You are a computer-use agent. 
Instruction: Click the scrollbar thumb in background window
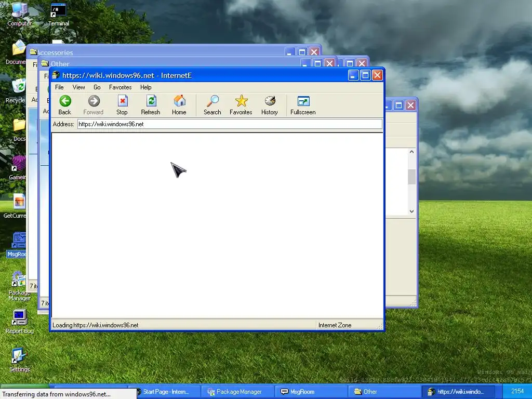coord(411,177)
